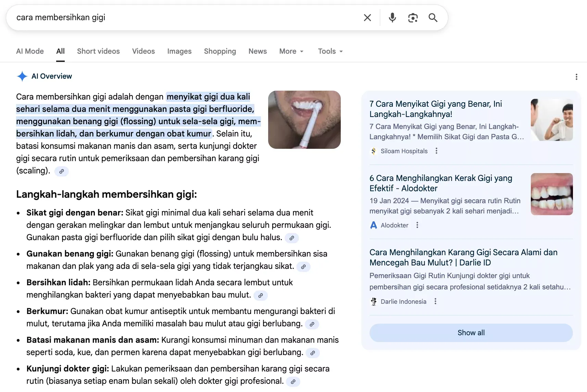Open source link icon after 'gigi berlubang.' in Berkumur item
Image resolution: width=587 pixels, height=392 pixels.
coord(312,324)
